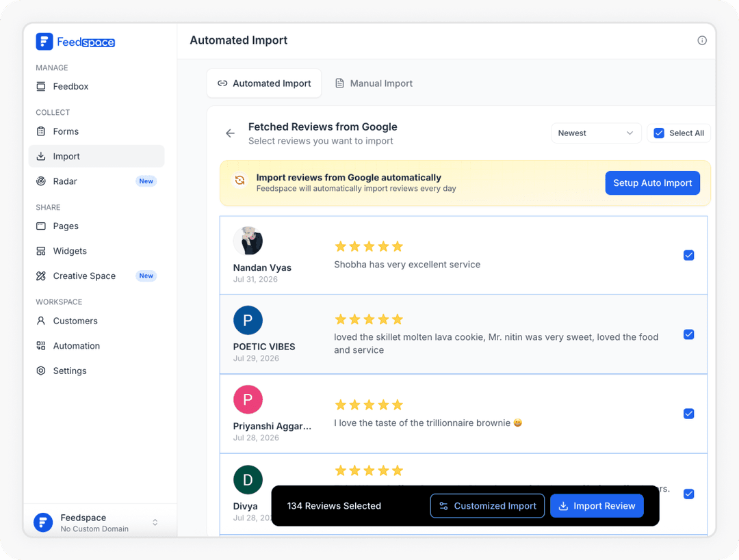The image size is (739, 560).
Task: Switch to the Automated Import tab
Action: click(264, 83)
